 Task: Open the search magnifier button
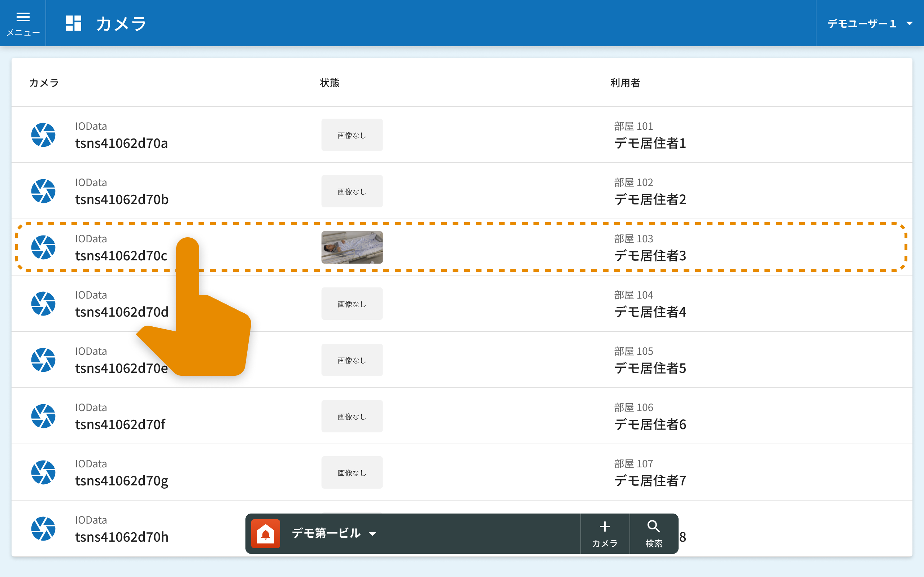tap(654, 533)
